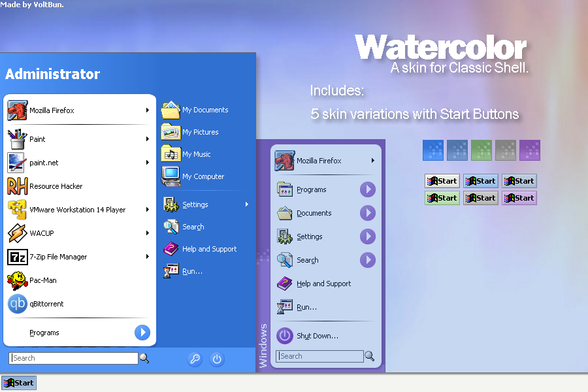Click the magnifier icon beside the power button
Viewport: 588px width, 392px height.
click(x=195, y=359)
